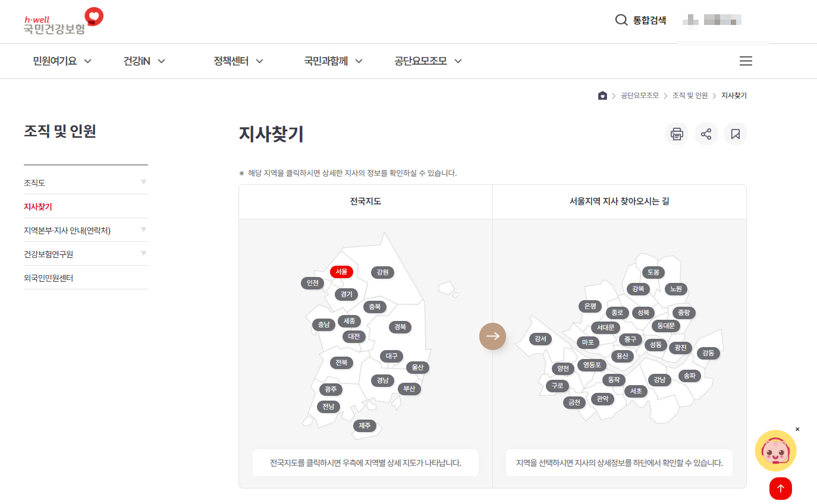Select 충남 on the national map

click(x=323, y=325)
